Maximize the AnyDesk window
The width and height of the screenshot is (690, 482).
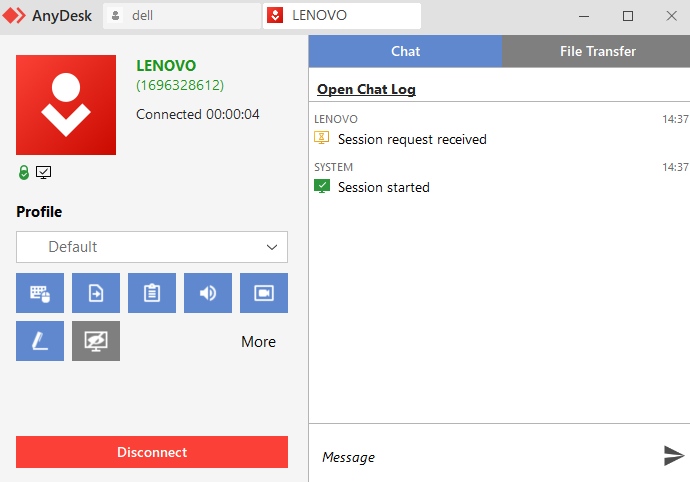click(x=628, y=16)
